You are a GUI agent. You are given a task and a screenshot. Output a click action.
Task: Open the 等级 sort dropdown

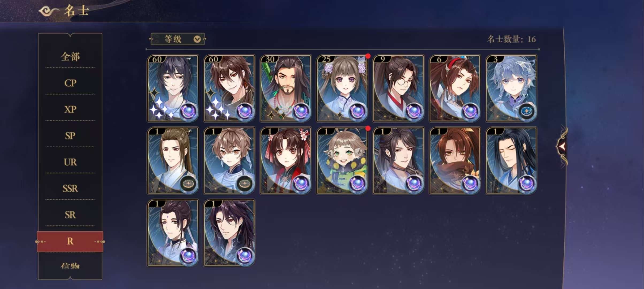pos(177,39)
